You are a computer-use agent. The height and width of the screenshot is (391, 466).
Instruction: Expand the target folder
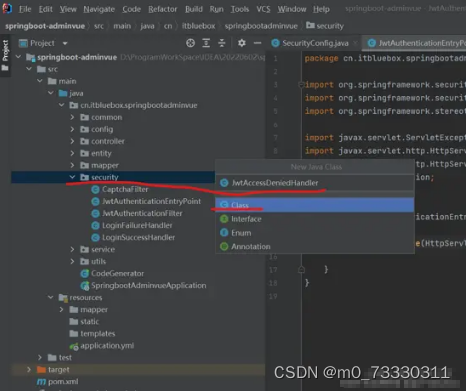pos(29,369)
